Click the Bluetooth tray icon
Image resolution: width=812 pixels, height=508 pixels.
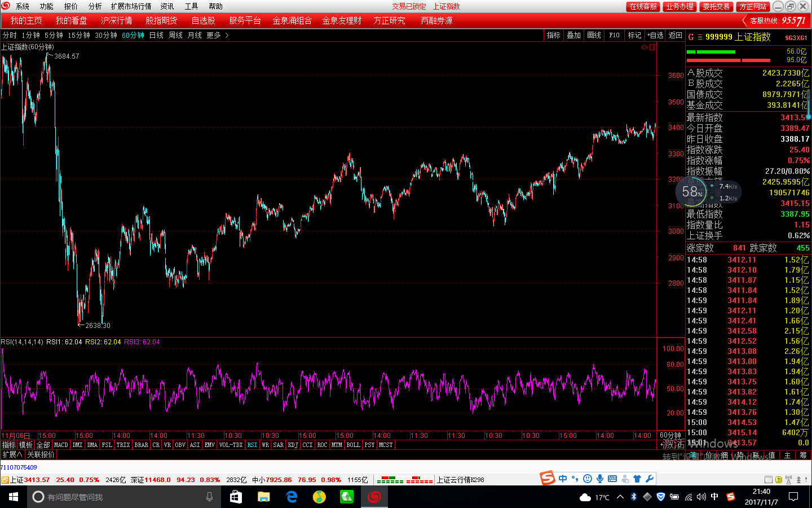click(x=633, y=497)
